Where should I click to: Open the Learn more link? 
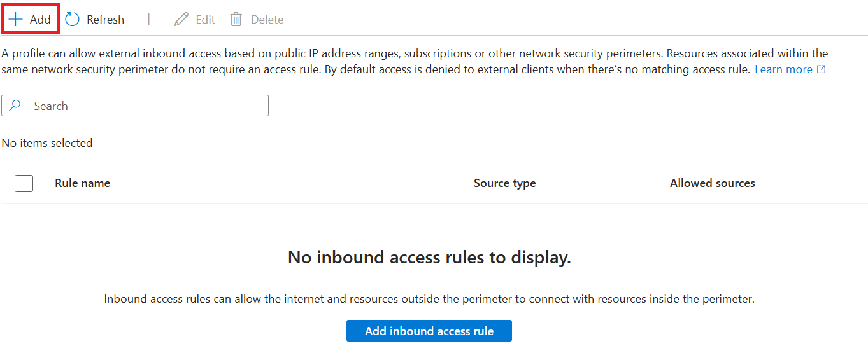783,69
